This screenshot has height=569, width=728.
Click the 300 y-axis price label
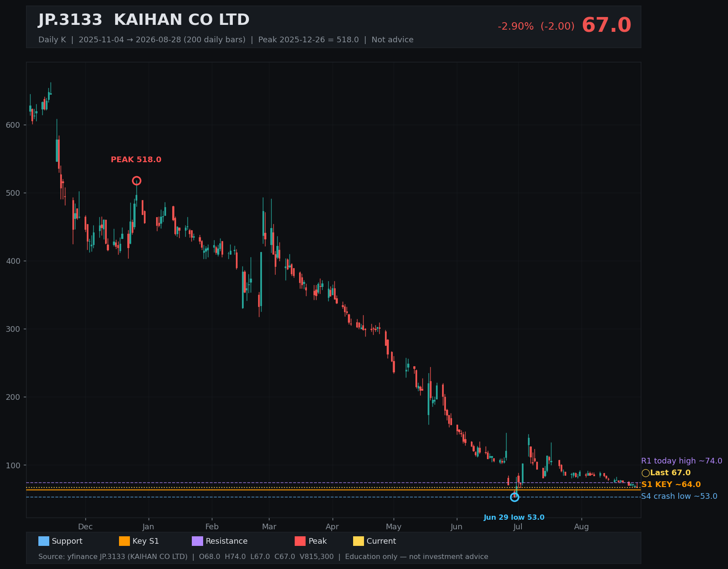(13, 329)
